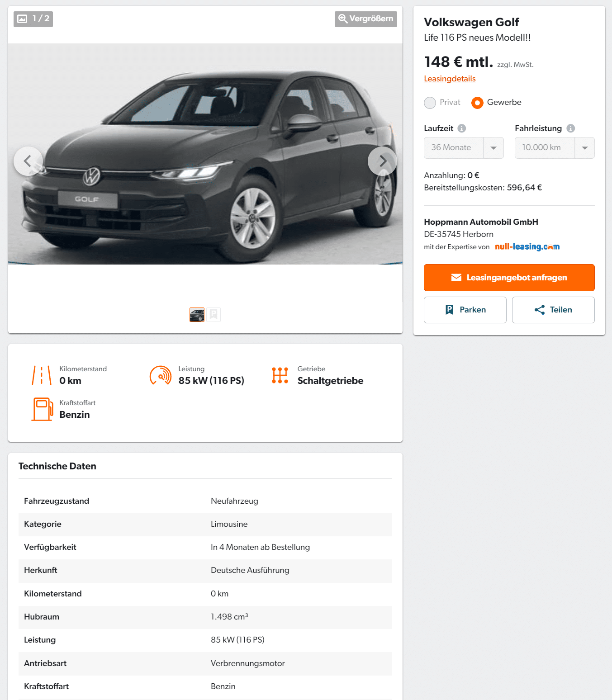Go to previous car image arrow
612x700 pixels.
point(28,161)
